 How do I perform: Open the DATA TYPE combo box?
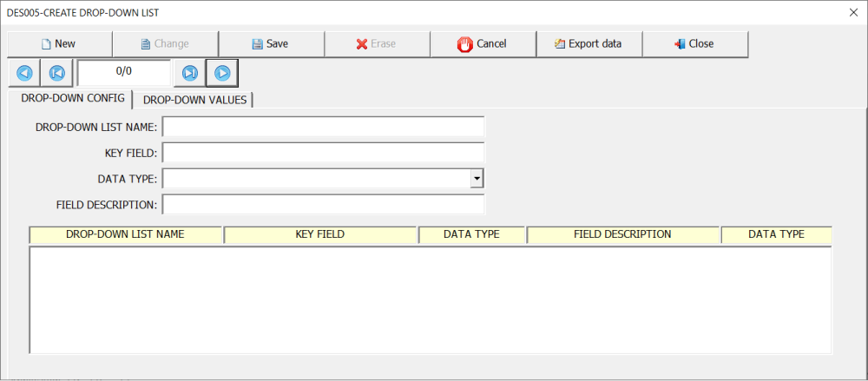tap(323, 179)
